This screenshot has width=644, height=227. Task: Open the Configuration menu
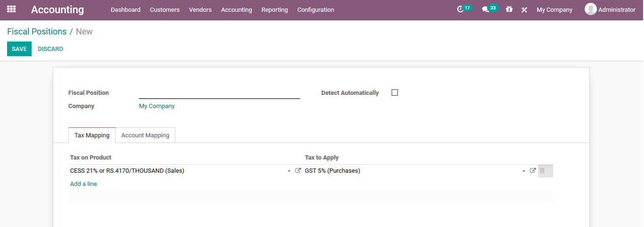316,9
